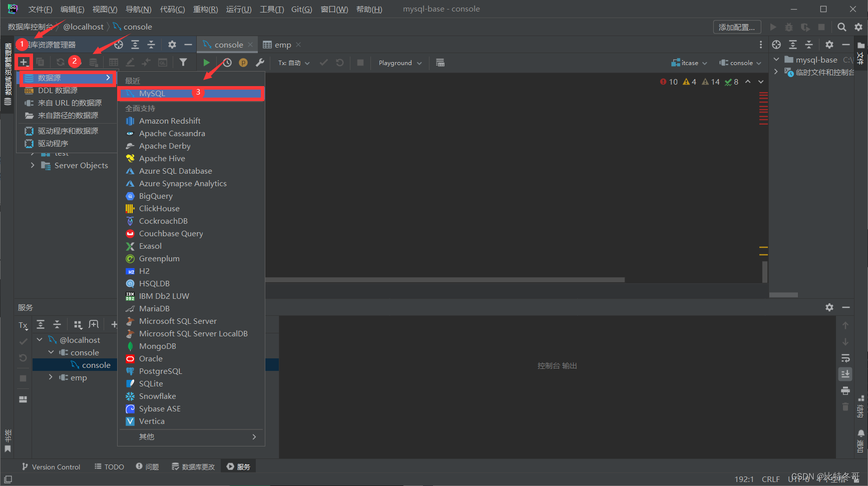Open Version Control tool window
This screenshot has height=486, width=868.
pyautogui.click(x=51, y=466)
